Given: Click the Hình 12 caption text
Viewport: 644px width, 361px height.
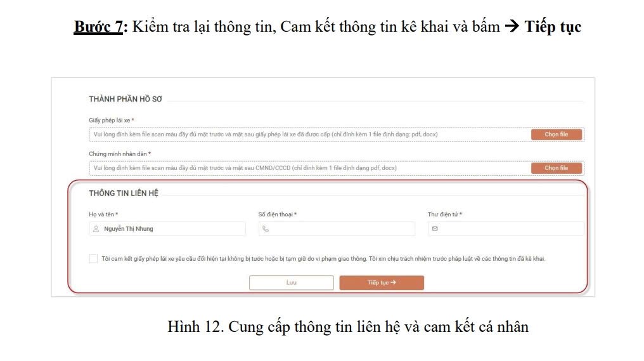Looking at the screenshot, I should (x=348, y=327).
